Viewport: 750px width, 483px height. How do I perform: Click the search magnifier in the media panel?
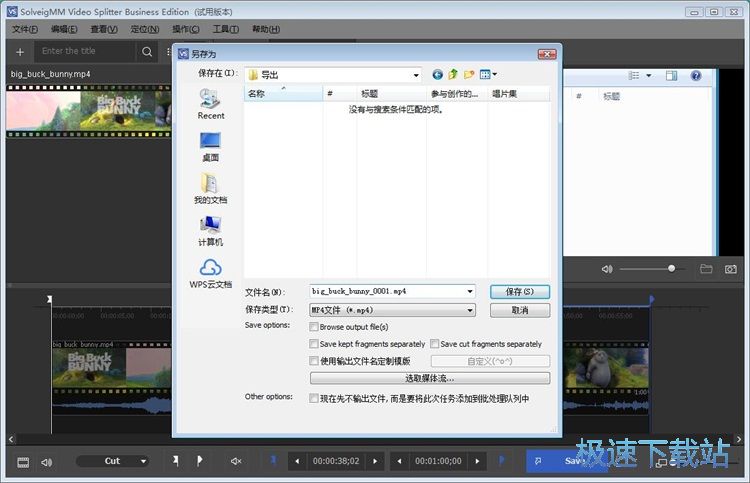147,52
